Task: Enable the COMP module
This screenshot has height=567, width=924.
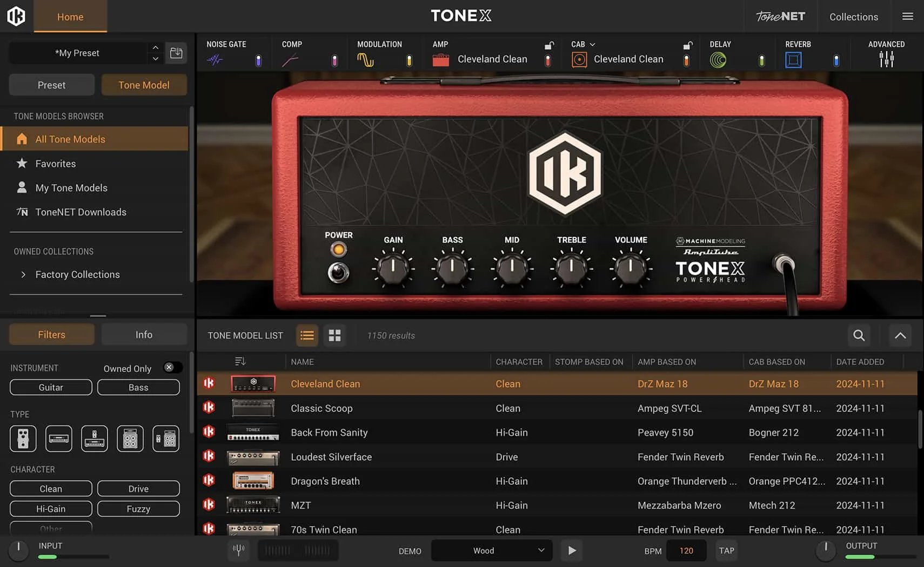Action: pos(334,60)
